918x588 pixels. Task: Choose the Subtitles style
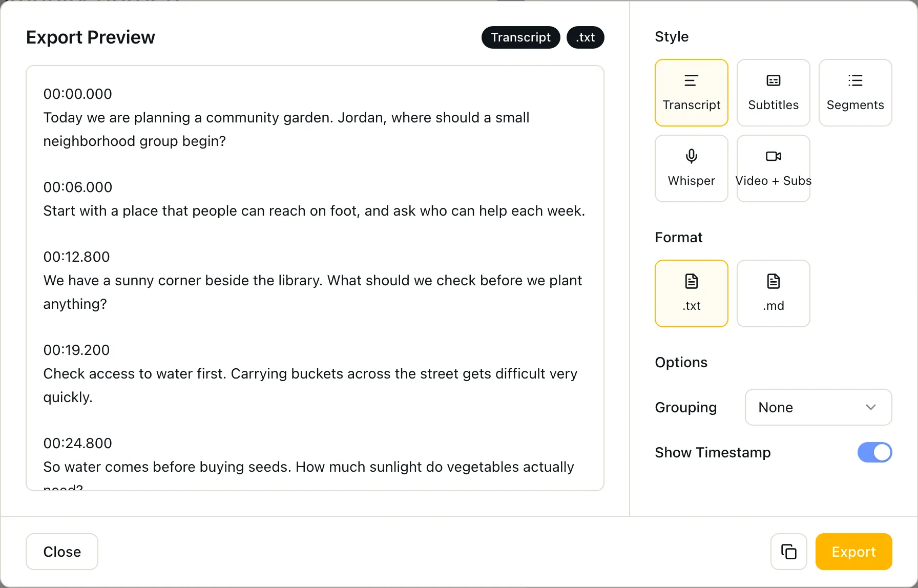tap(773, 93)
